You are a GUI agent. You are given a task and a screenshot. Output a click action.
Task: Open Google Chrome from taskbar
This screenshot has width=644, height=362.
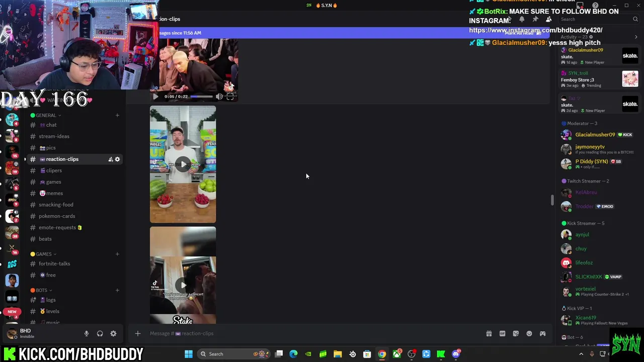click(x=382, y=354)
